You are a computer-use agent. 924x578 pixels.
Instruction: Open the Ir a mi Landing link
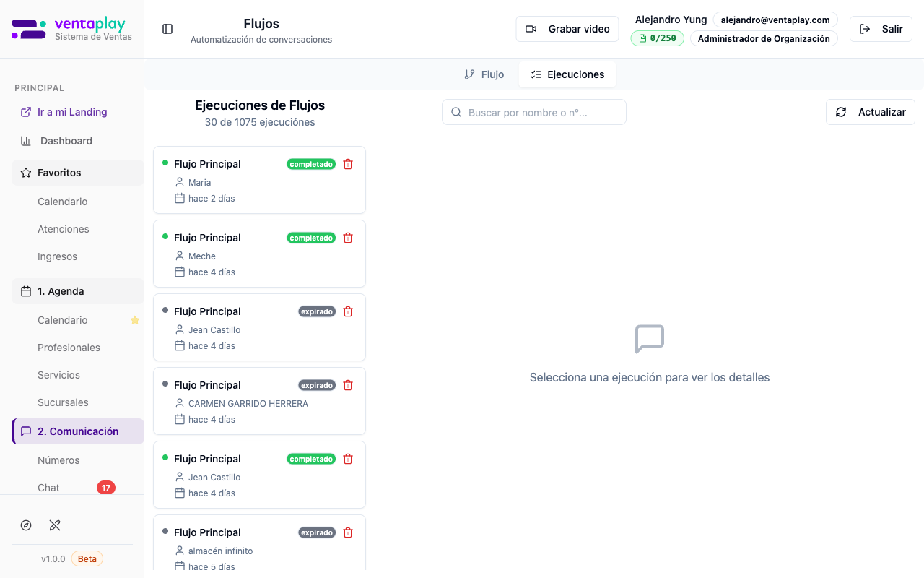(72, 112)
